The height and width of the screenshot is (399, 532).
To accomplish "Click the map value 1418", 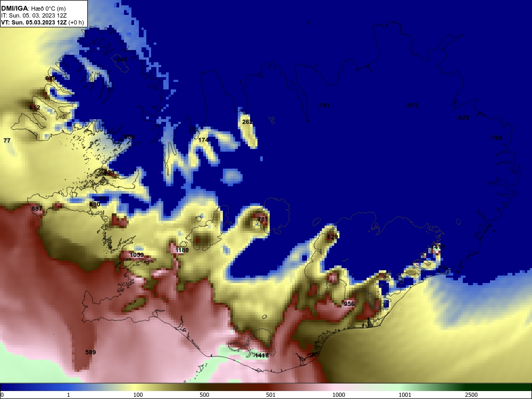I will [x=262, y=355].
